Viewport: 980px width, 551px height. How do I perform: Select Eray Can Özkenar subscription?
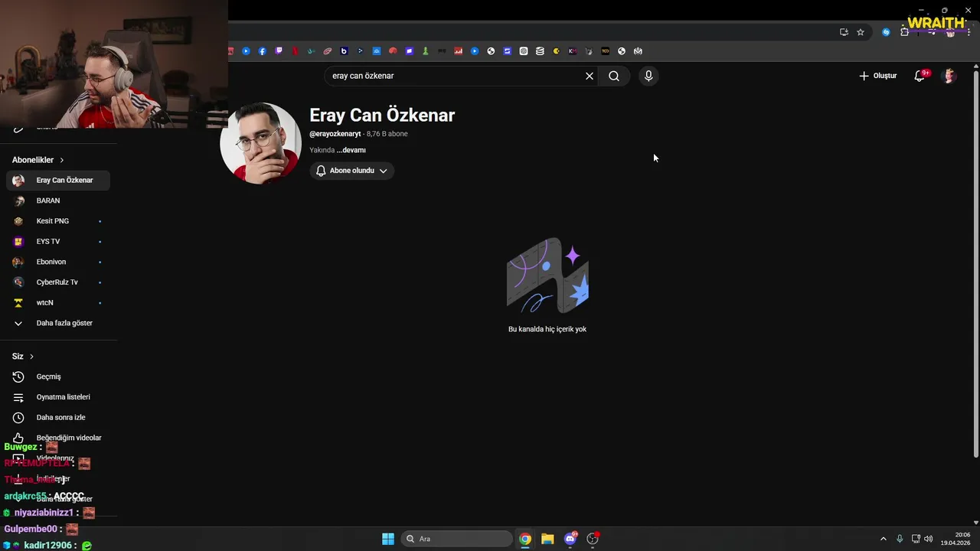[x=58, y=181]
